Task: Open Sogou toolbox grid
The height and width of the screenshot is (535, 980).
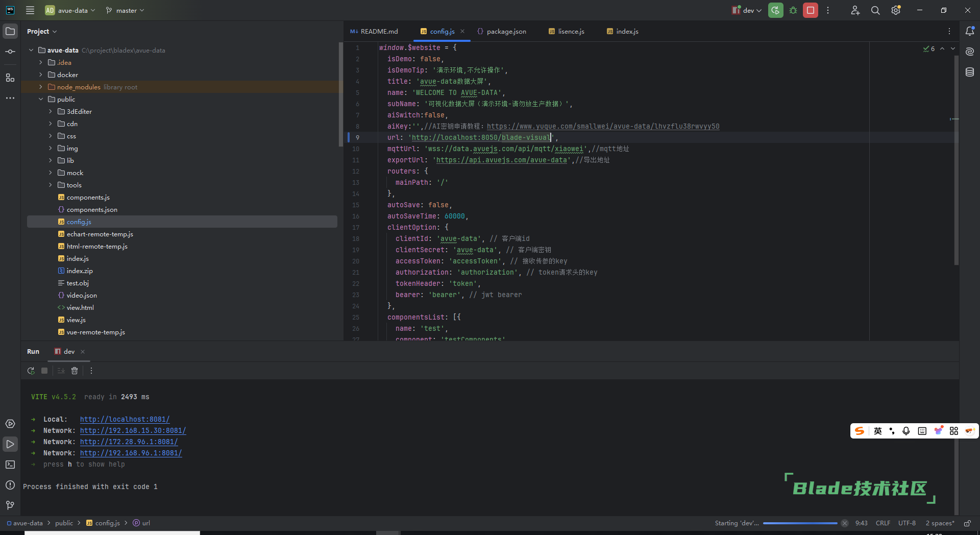Action: tap(954, 431)
